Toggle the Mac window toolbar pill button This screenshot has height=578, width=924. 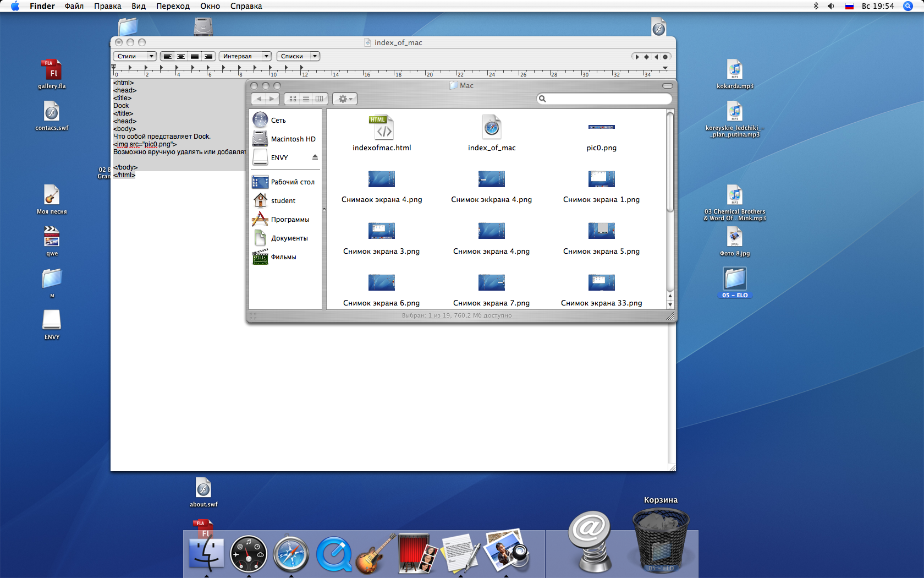coord(668,86)
